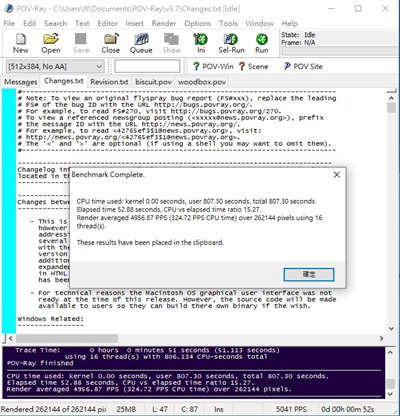Visit the POV Site link icon
The width and height of the screenshot is (400, 416).
coord(303,66)
